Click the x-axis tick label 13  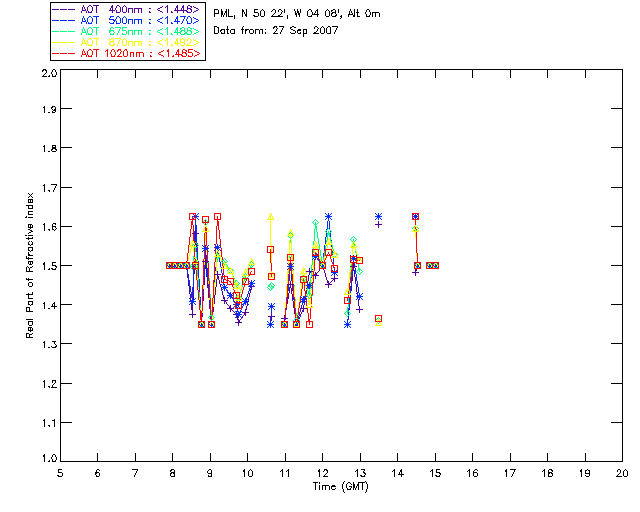pos(360,473)
